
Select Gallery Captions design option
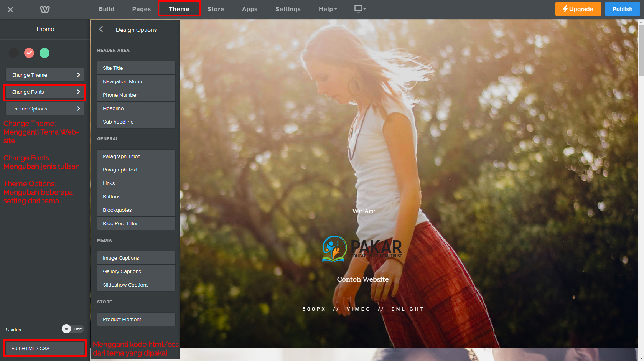(136, 271)
